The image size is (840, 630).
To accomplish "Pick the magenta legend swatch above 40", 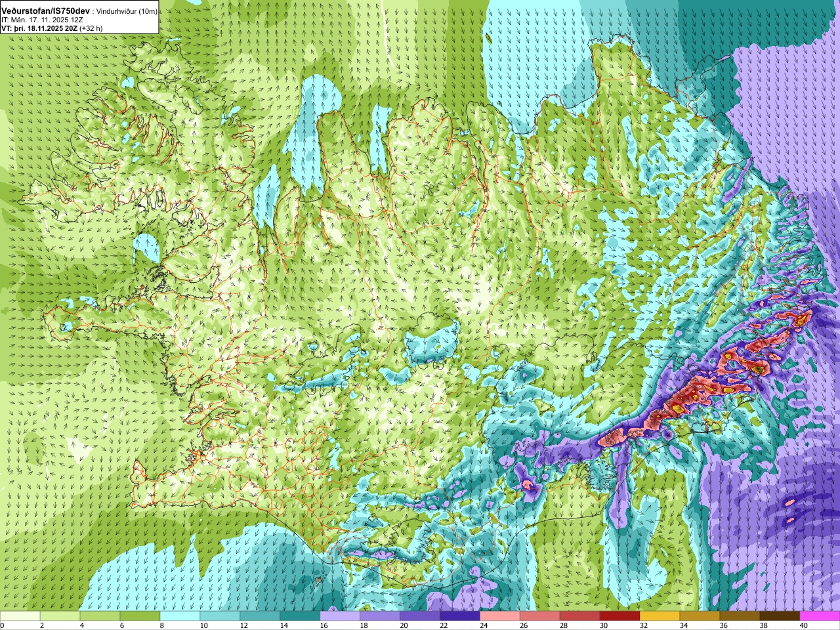I will click(820, 616).
